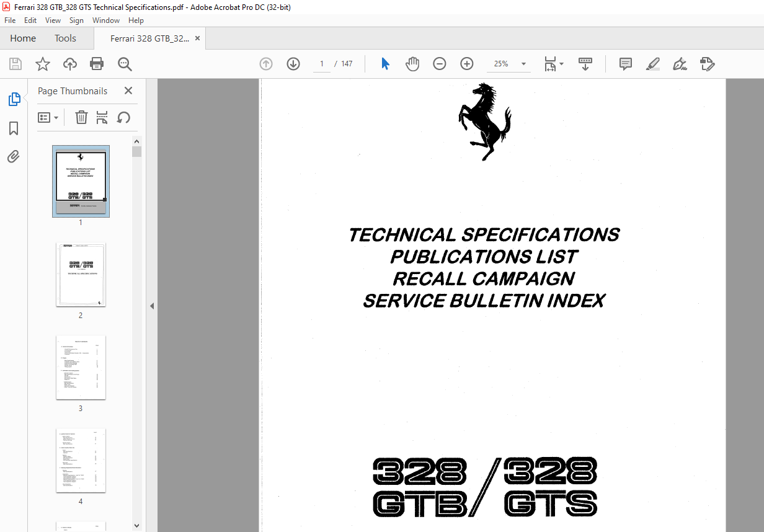Go to next page arrow
The width and height of the screenshot is (764, 532).
coord(293,64)
